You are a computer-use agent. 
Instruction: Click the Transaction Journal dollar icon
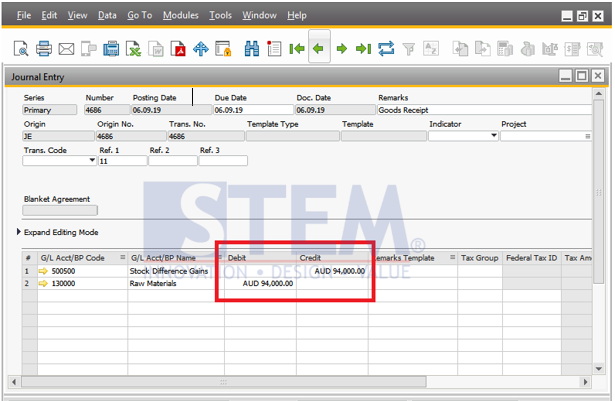(x=572, y=49)
